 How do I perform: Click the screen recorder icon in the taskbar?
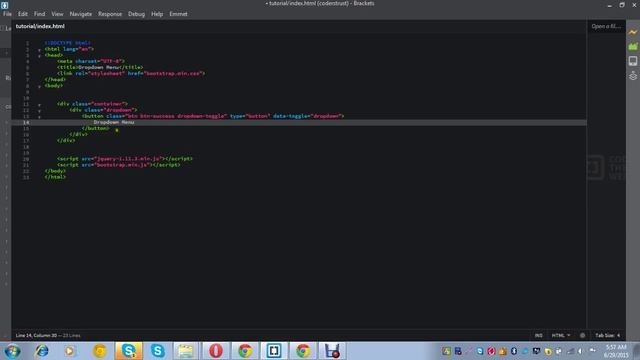click(x=332, y=351)
